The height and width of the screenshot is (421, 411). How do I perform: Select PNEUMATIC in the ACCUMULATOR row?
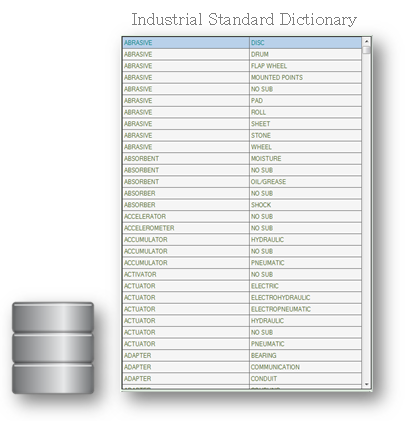coord(305,263)
